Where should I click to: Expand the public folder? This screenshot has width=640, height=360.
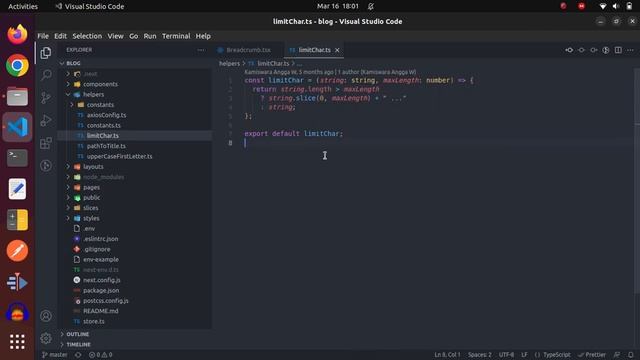coord(91,198)
